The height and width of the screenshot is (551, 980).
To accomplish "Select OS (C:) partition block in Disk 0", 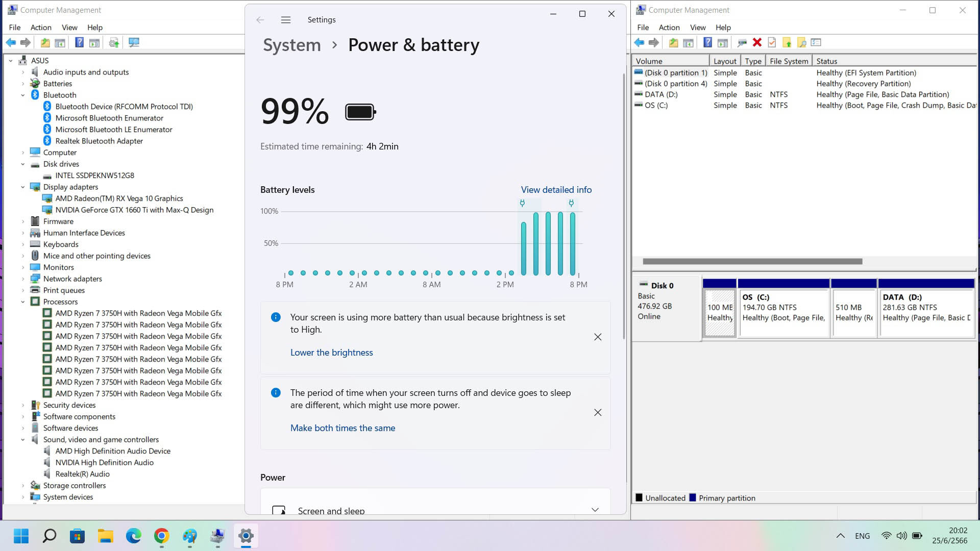I will (x=783, y=313).
